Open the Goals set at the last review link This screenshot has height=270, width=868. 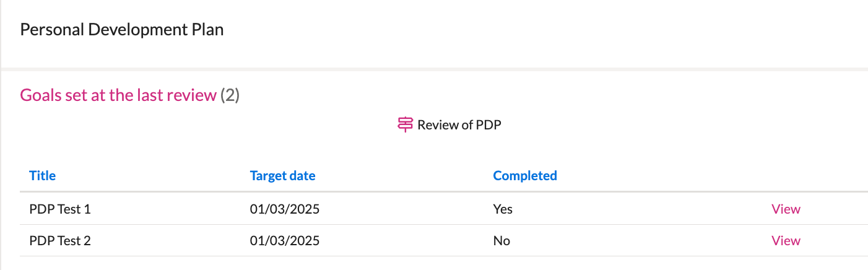[x=118, y=95]
